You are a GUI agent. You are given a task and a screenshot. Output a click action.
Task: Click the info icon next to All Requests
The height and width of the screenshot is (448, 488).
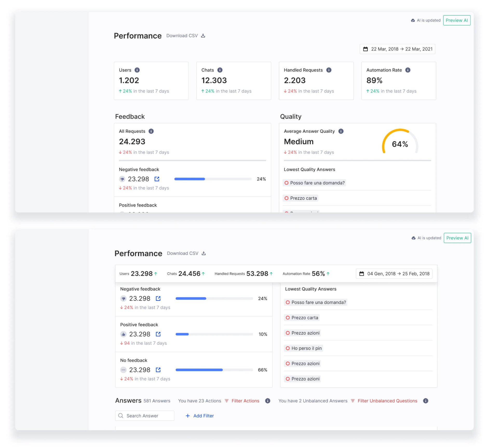[x=151, y=131]
